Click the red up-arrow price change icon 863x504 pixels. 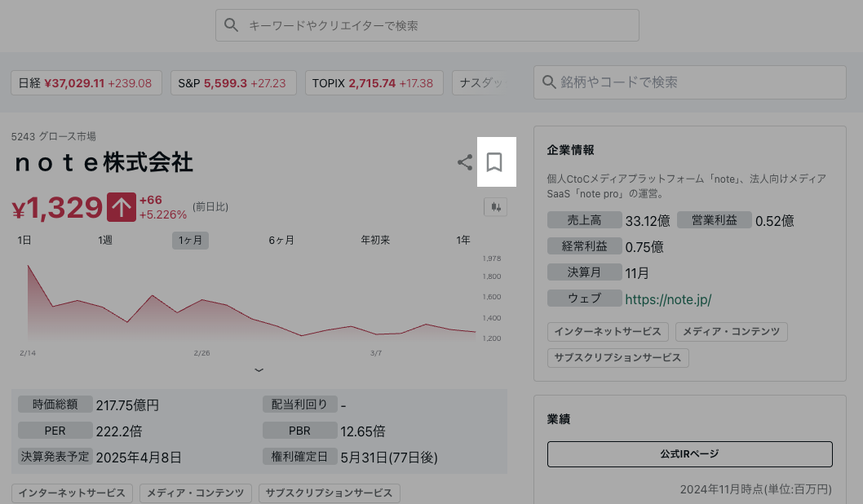pyautogui.click(x=121, y=207)
